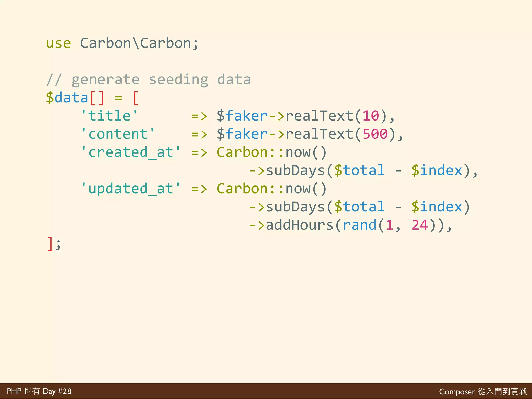Click the addHours method call

299,225
